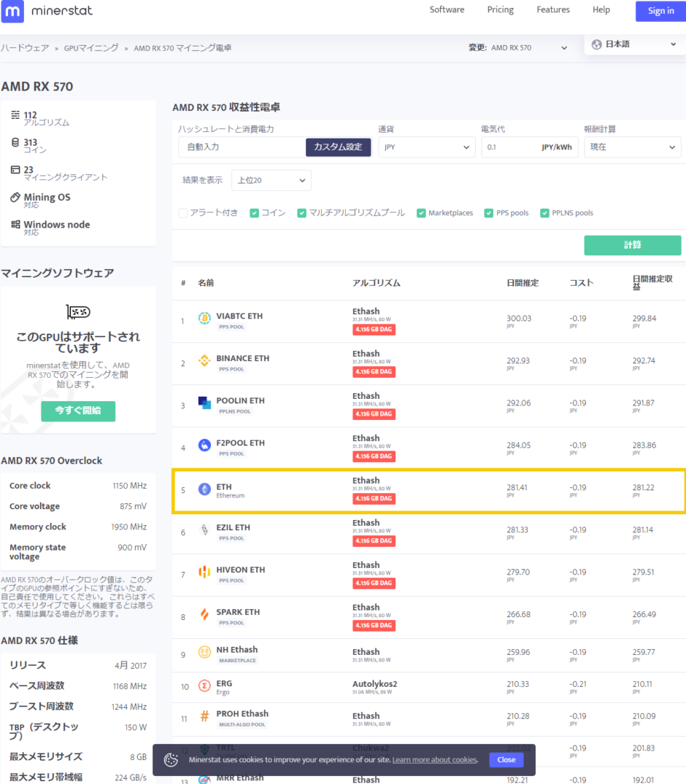Go to the Software menu item
686x784 pixels.
[x=447, y=10]
